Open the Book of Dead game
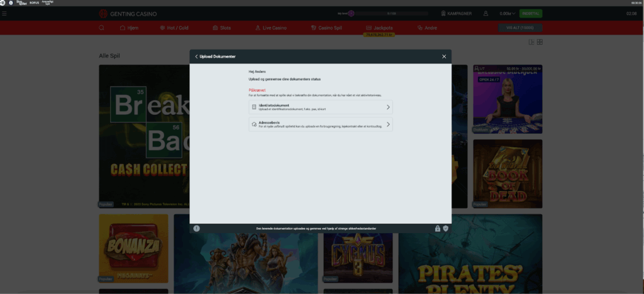This screenshot has width=644, height=294. point(508,173)
